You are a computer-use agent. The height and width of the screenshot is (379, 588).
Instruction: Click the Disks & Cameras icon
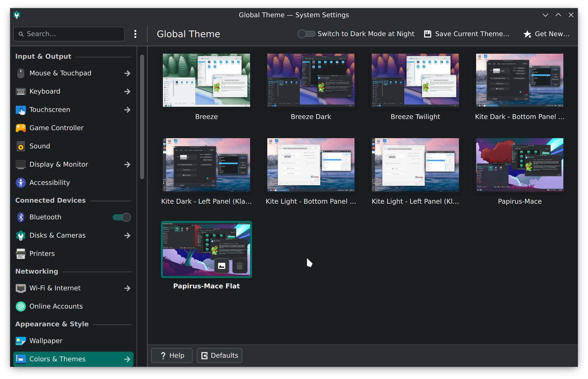pos(21,235)
